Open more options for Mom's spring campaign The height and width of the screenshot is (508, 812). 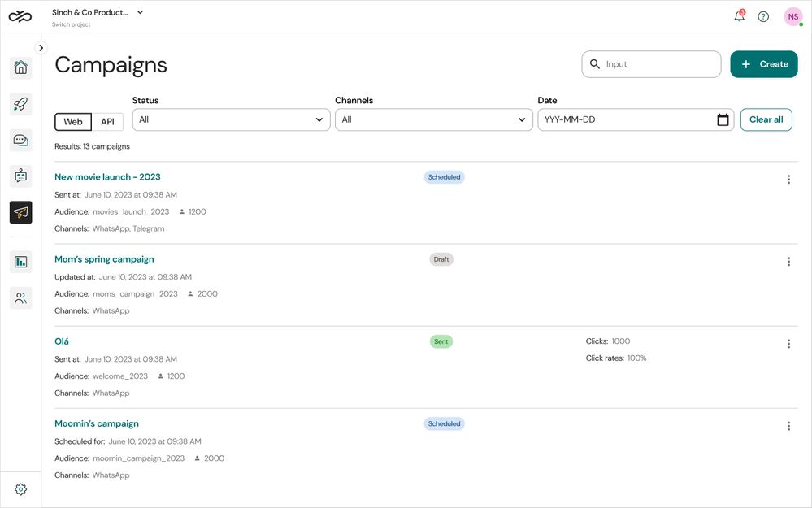(788, 262)
